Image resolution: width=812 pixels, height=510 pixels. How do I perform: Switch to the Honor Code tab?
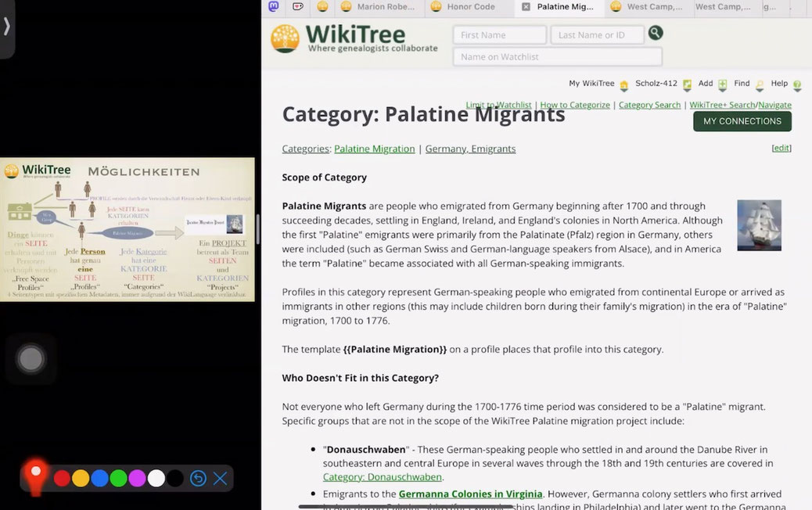pos(470,7)
